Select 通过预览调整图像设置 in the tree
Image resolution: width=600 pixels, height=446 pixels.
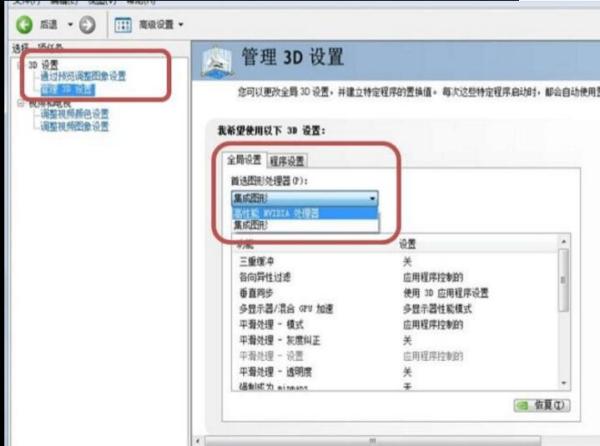pyautogui.click(x=83, y=76)
